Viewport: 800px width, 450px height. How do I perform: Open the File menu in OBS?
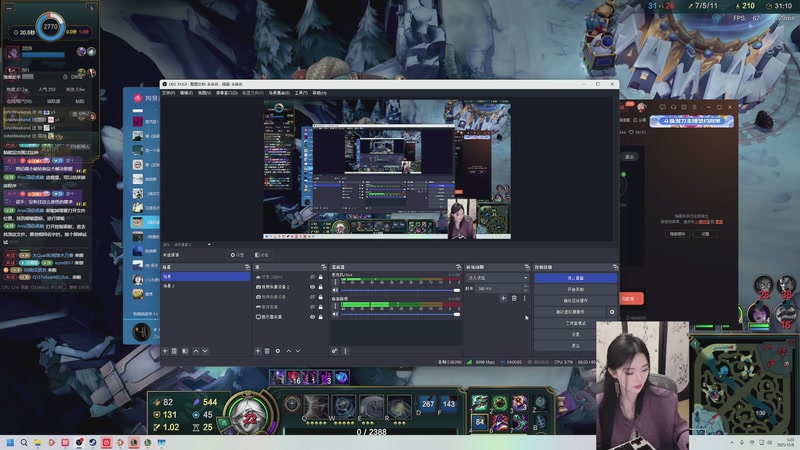click(x=168, y=93)
